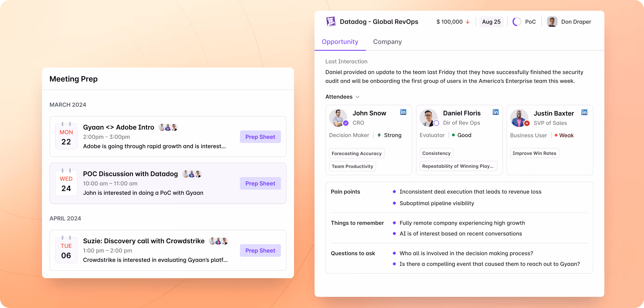Click the Team Productivity tag
The image size is (644, 308).
(x=352, y=166)
